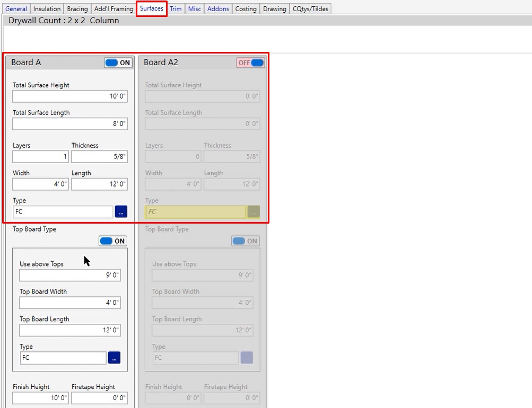
Task: Switch to the General tab
Action: (x=16, y=9)
